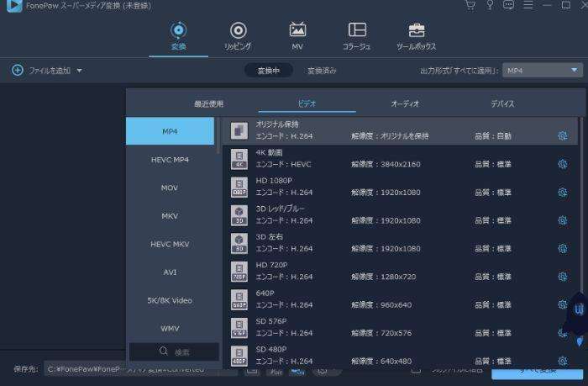Choose MP4 format in the list
The width and height of the screenshot is (588, 386).
click(x=170, y=131)
